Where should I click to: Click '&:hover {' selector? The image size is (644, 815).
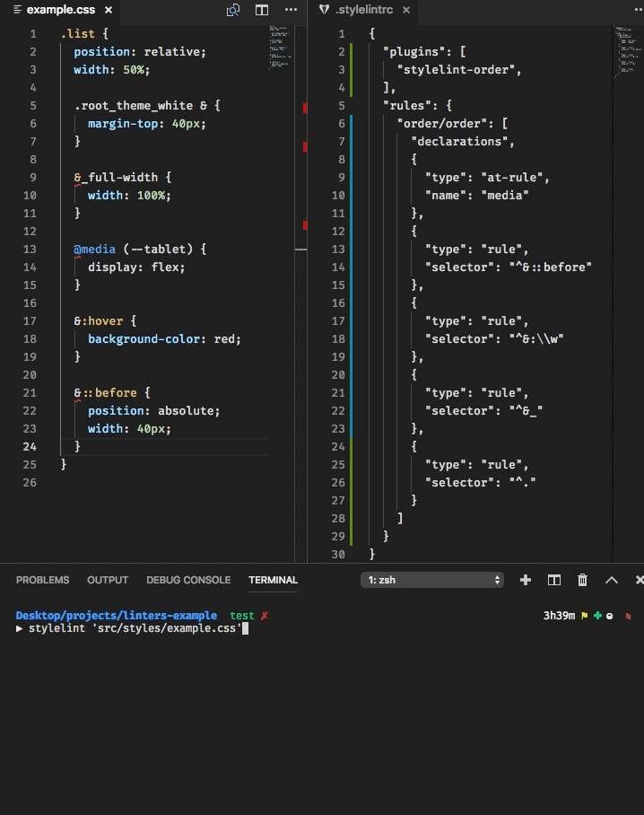point(105,321)
